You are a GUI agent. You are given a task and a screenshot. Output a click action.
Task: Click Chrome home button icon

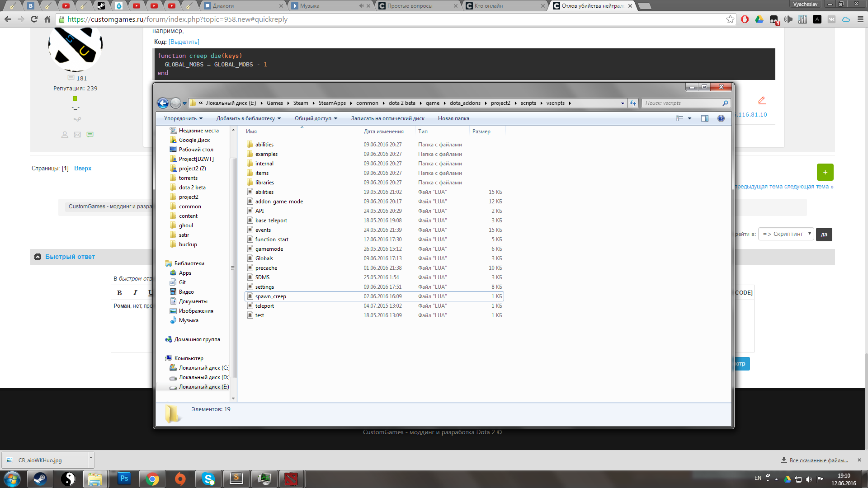pyautogui.click(x=47, y=19)
